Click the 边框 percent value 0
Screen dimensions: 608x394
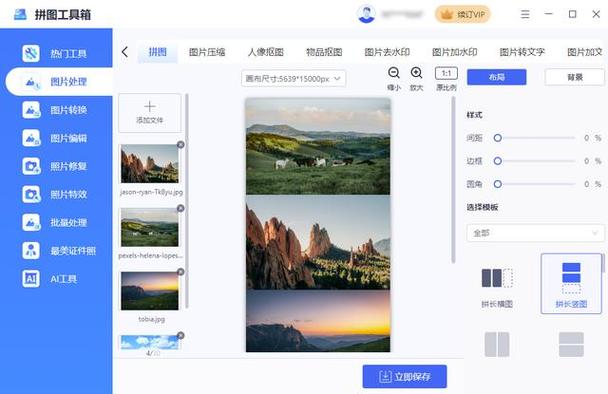point(586,161)
